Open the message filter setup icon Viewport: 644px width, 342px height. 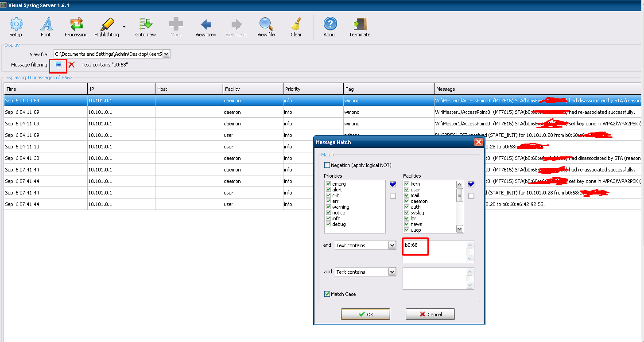point(58,65)
